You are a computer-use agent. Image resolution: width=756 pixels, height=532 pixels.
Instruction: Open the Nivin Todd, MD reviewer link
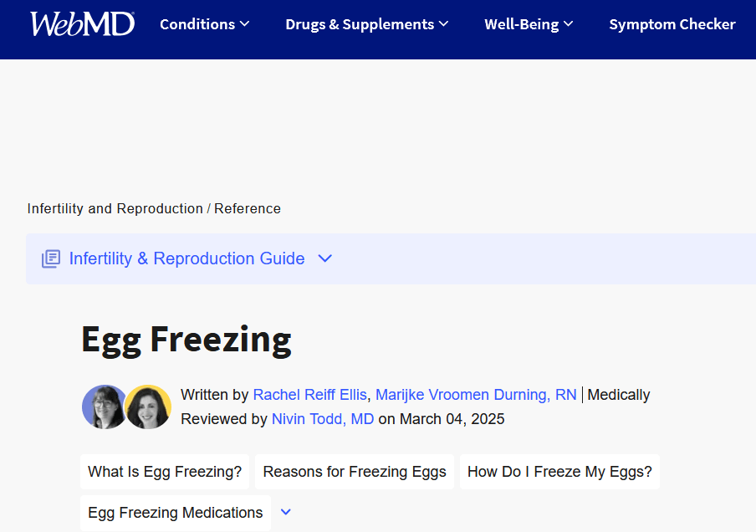tap(323, 418)
